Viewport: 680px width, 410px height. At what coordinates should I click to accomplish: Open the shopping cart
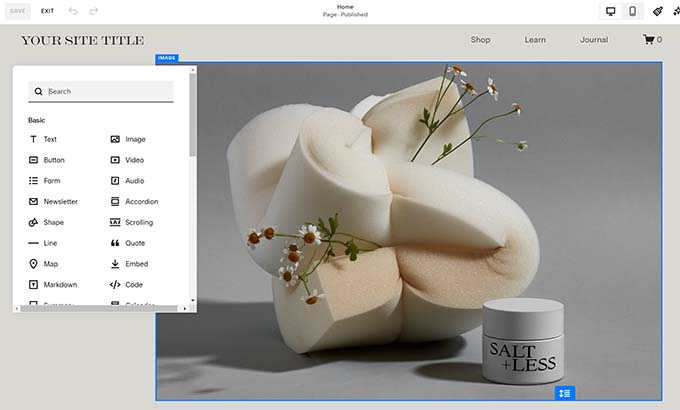click(x=651, y=40)
